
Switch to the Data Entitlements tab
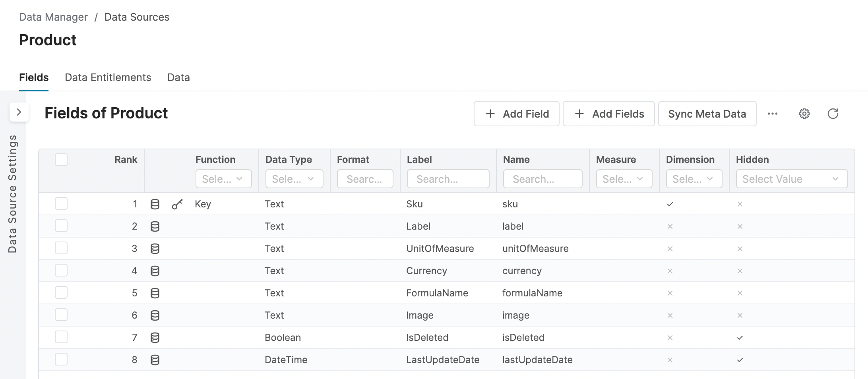(x=108, y=77)
